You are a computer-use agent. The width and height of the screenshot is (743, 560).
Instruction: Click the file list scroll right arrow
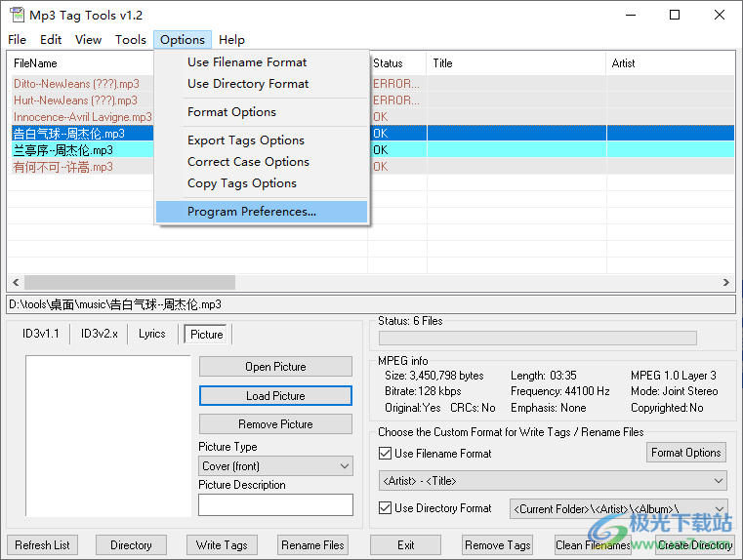pyautogui.click(x=726, y=283)
